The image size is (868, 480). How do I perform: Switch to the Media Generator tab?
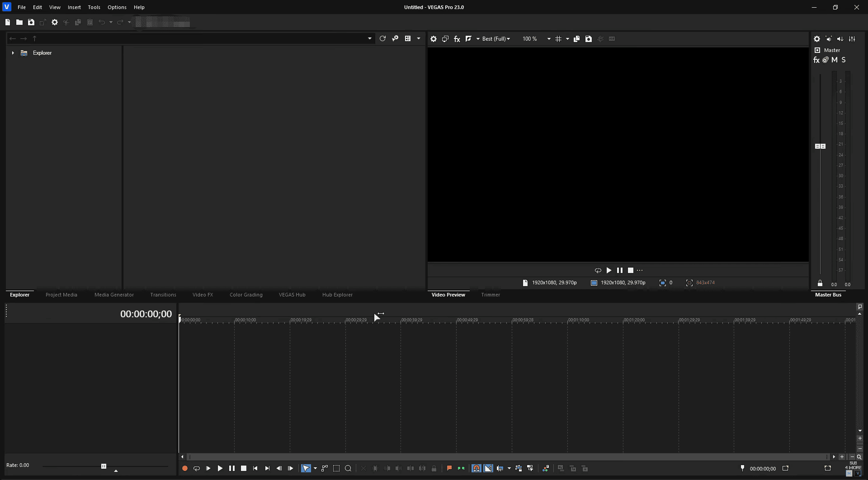pyautogui.click(x=114, y=295)
